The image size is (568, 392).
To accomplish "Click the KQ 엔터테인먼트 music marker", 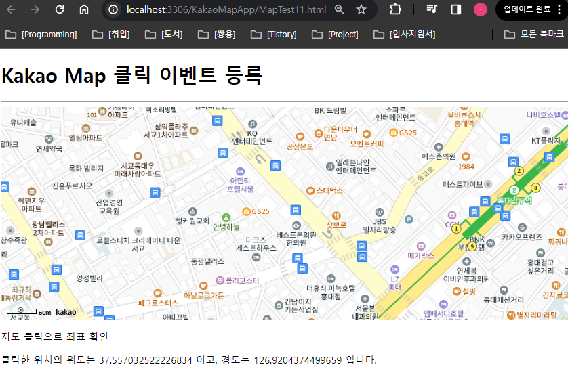I will point(253,124).
